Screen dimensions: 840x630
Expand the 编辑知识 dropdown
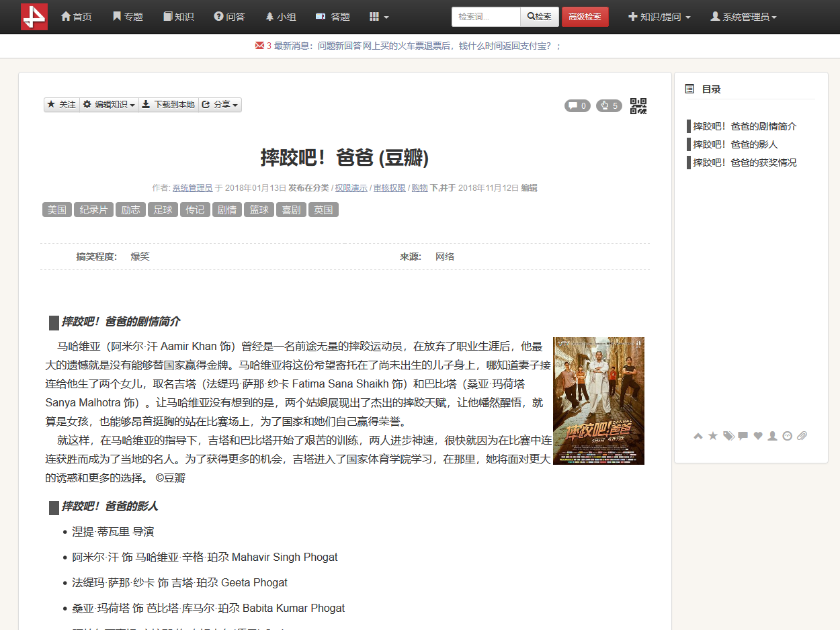tap(109, 105)
